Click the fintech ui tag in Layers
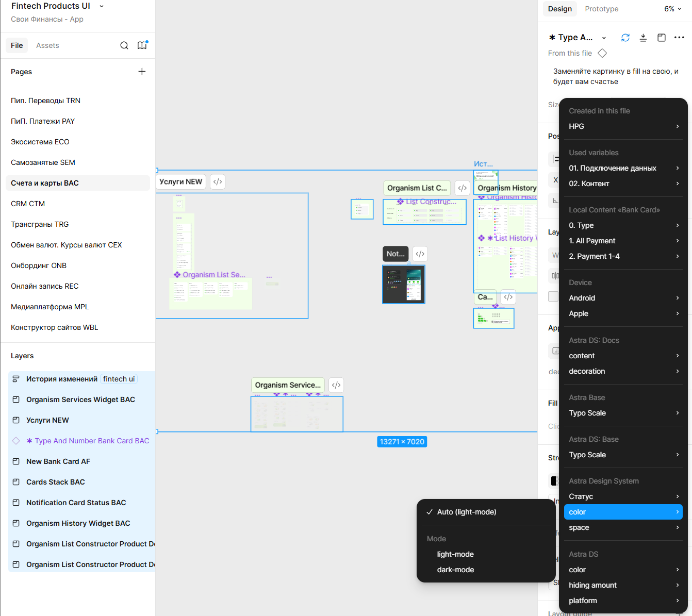 (x=119, y=379)
